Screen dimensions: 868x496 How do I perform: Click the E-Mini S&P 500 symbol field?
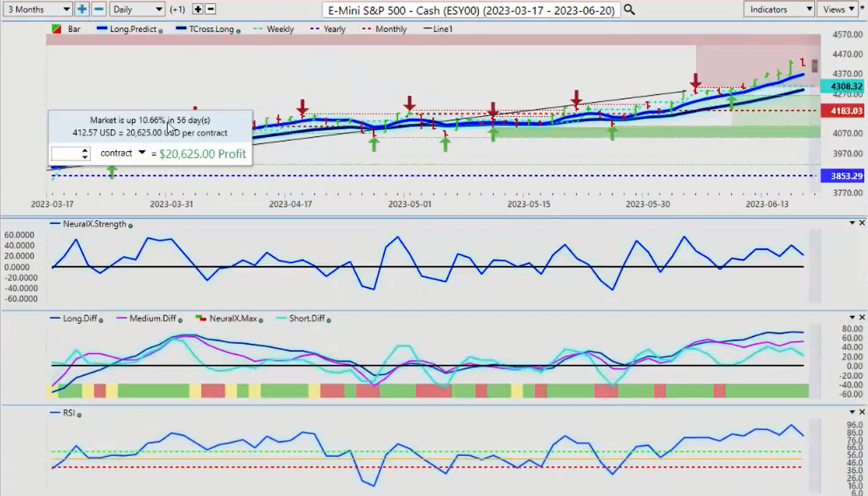click(x=472, y=10)
